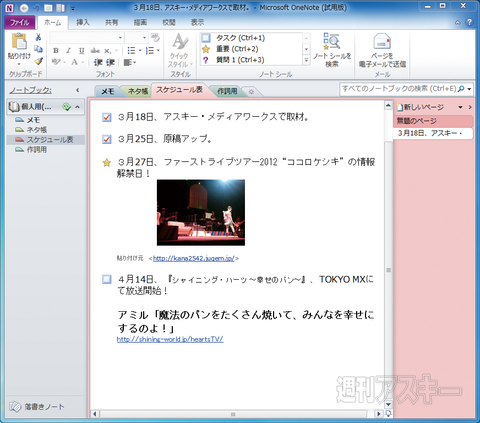This screenshot has height=423, width=480.
Task: Open the ファイル menu
Action: 20,22
